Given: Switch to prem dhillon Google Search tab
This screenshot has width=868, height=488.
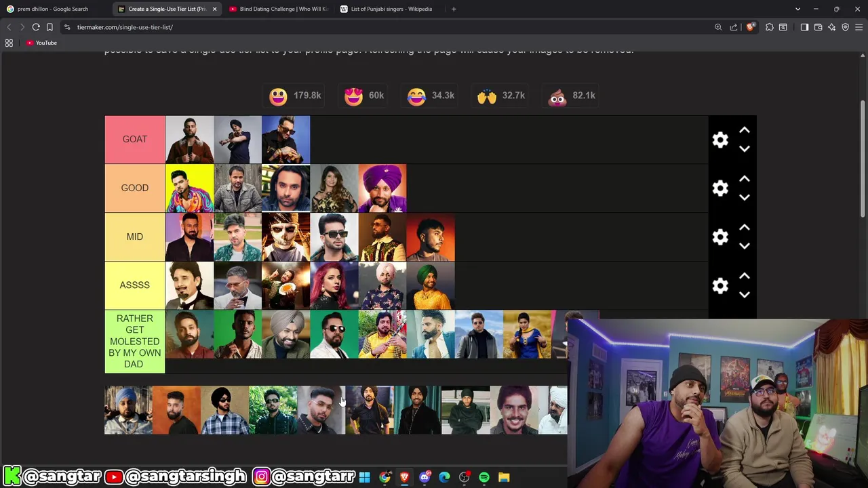Looking at the screenshot, I should click(x=53, y=9).
